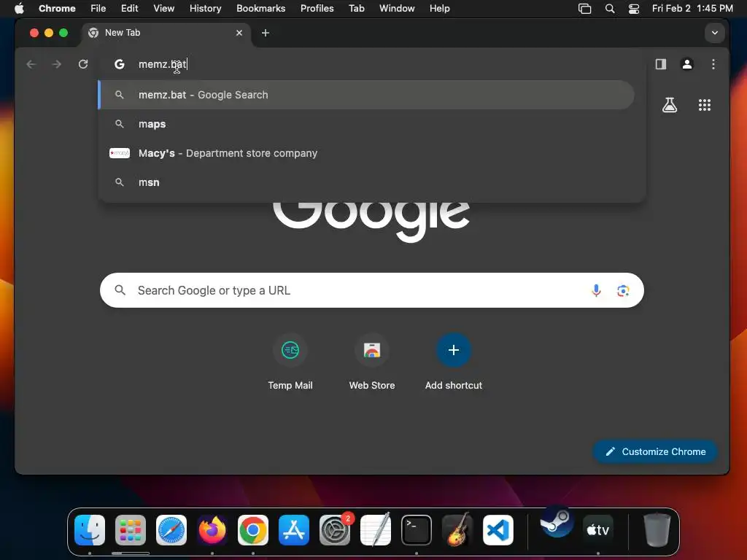
Task: Open Chrome side panel icon
Action: (x=661, y=64)
